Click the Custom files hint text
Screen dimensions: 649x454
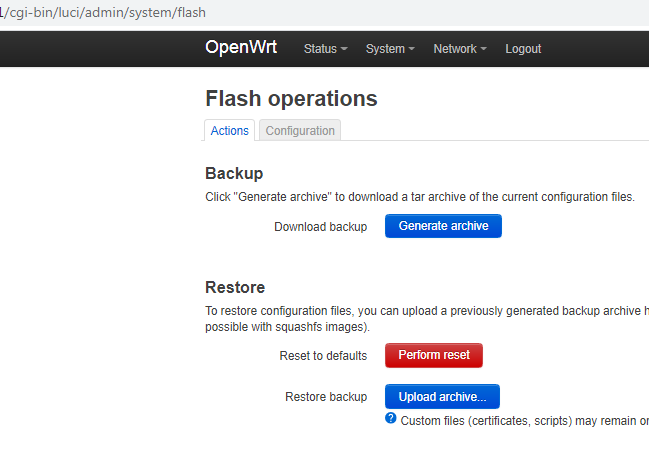524,421
